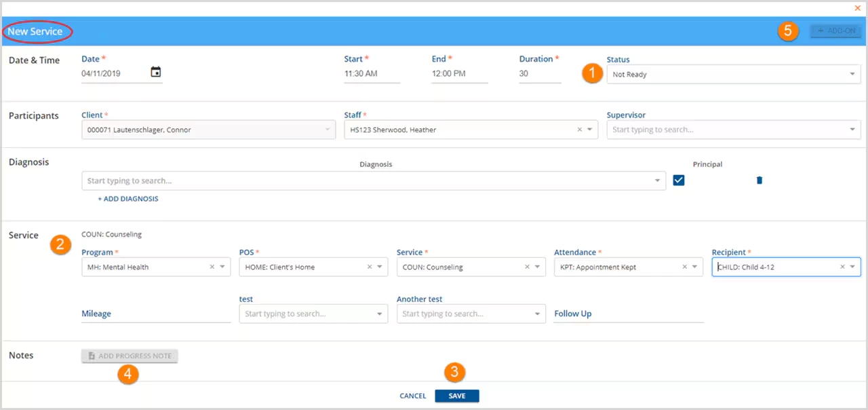Open the test field dropdown
This screenshot has width=868, height=410.
(313, 314)
